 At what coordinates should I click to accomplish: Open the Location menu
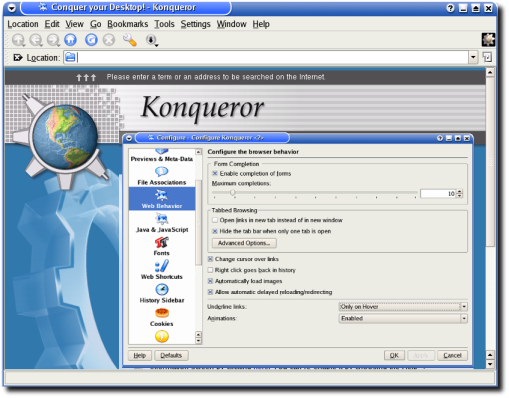pos(23,24)
